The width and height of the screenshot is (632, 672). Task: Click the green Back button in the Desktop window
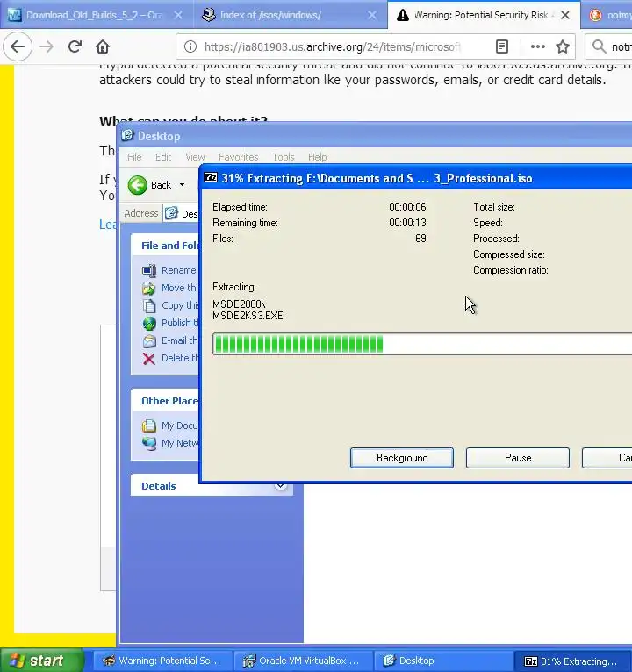137,185
